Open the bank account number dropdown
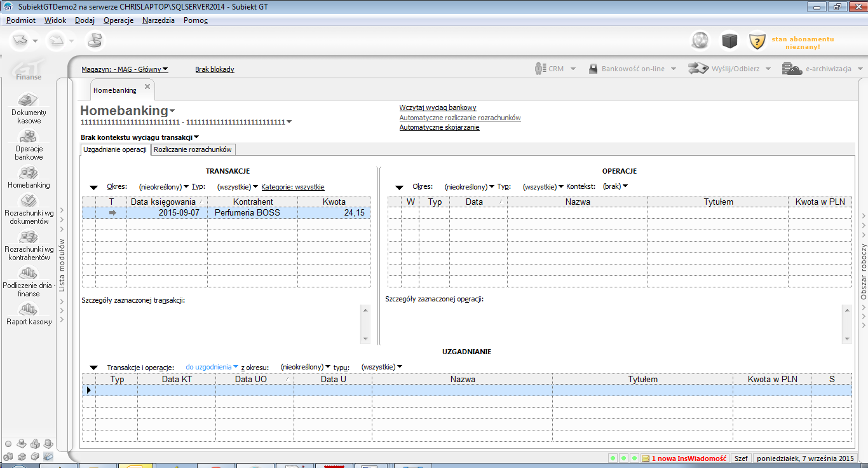 289,122
